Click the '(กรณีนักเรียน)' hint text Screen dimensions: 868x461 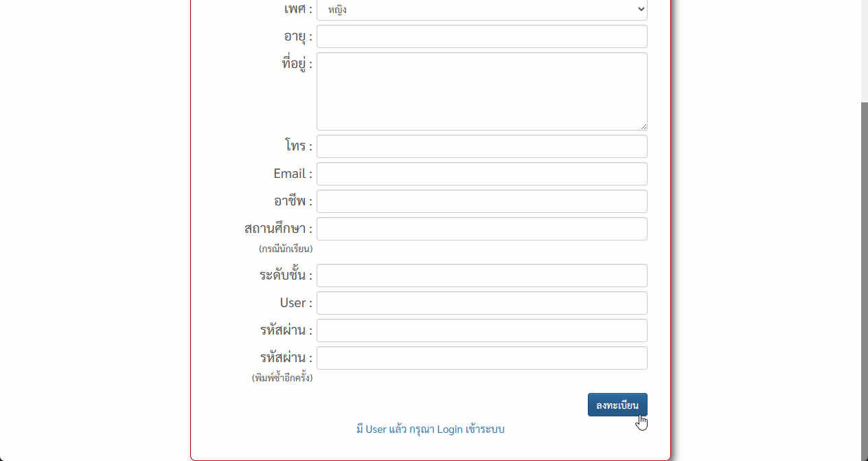(286, 249)
